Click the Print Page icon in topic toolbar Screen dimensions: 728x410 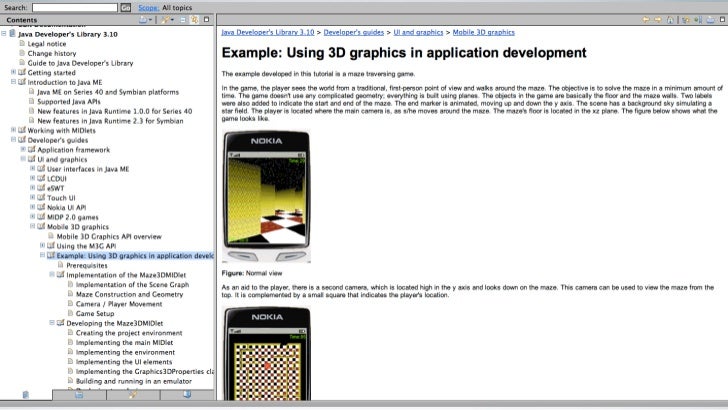[x=710, y=20]
